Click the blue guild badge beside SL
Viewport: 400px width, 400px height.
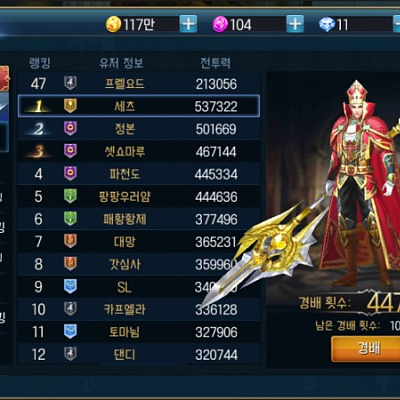70,286
